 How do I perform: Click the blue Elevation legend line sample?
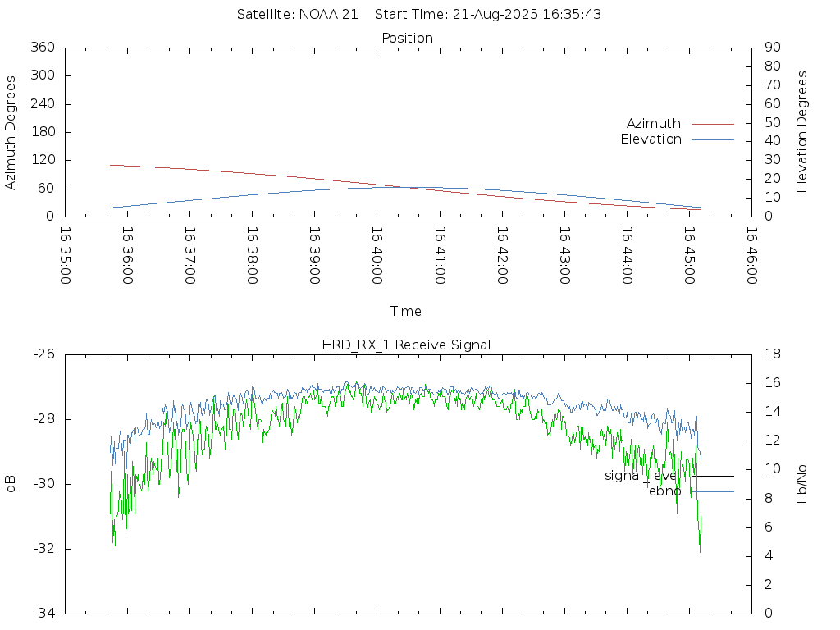click(x=713, y=139)
